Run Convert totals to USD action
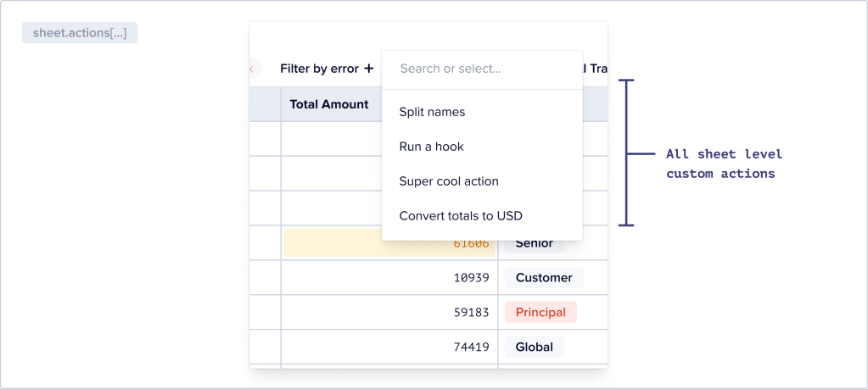This screenshot has width=868, height=389. click(461, 216)
